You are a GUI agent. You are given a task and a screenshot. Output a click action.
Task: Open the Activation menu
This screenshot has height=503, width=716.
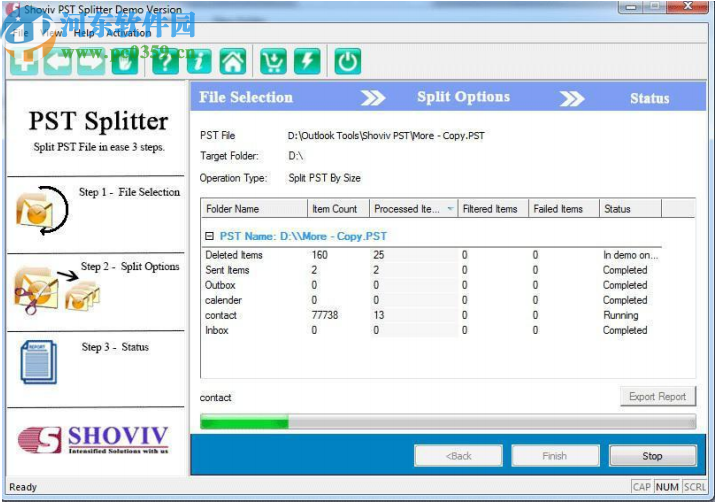pos(128,33)
